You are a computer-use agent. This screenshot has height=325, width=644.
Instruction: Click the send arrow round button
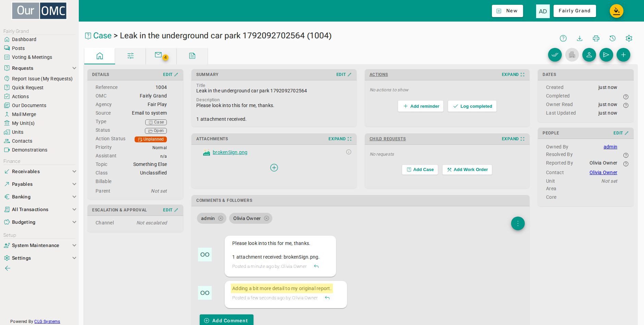tap(606, 55)
